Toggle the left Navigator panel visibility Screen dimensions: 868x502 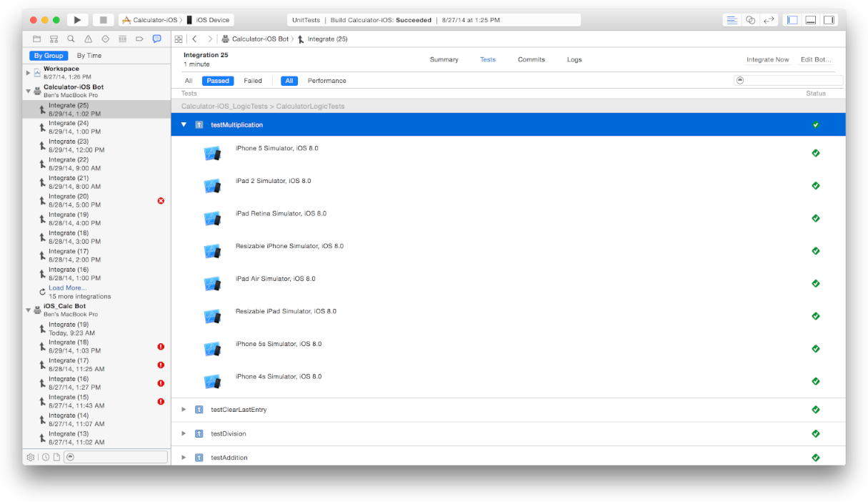(792, 20)
